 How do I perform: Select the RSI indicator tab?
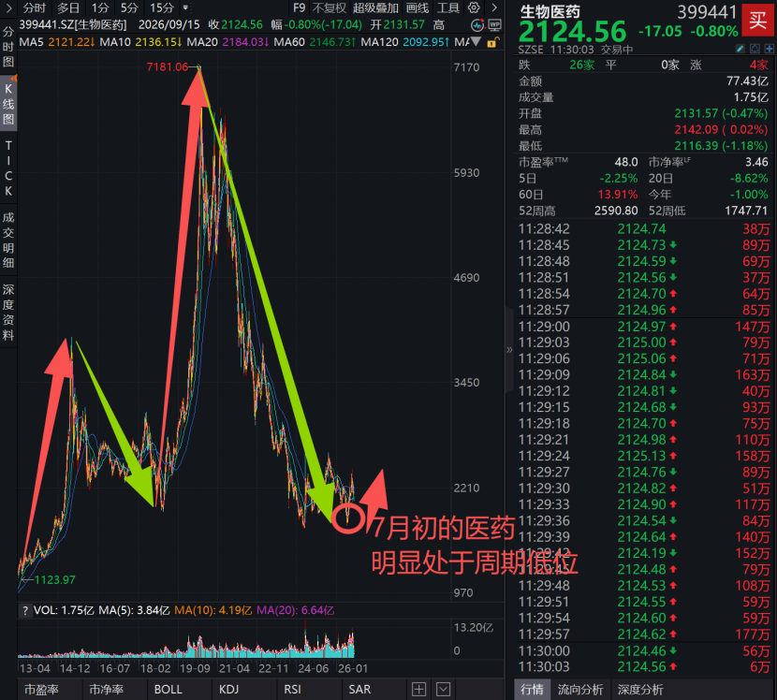292,689
